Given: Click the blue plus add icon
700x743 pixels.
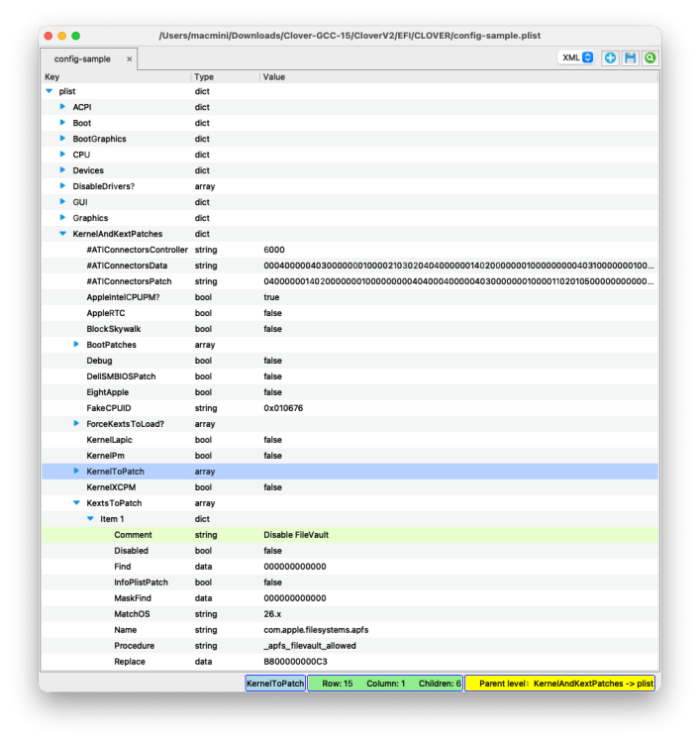Looking at the screenshot, I should coord(610,57).
